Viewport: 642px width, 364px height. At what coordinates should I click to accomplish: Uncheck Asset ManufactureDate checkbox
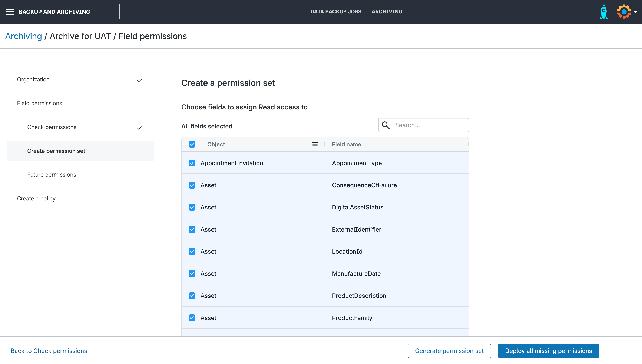point(192,273)
